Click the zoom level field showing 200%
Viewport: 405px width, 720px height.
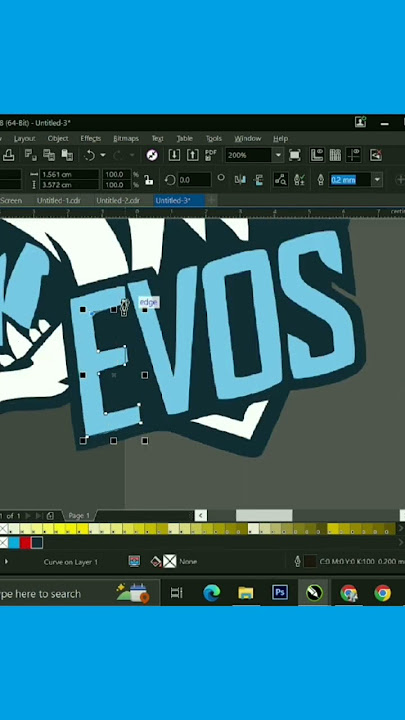click(x=248, y=155)
